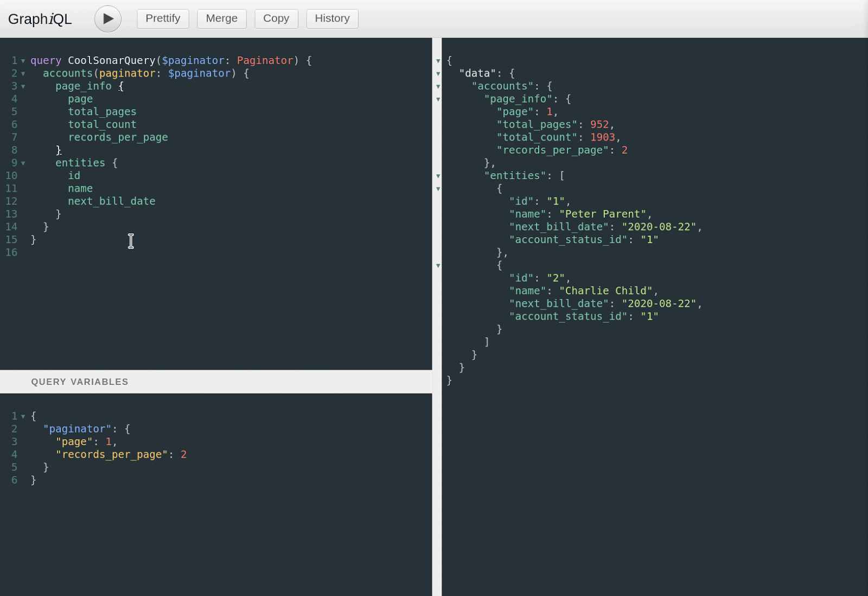Collapse the page_info fold arrow on line 3
Viewport: 868px width, 596px height.
point(23,86)
